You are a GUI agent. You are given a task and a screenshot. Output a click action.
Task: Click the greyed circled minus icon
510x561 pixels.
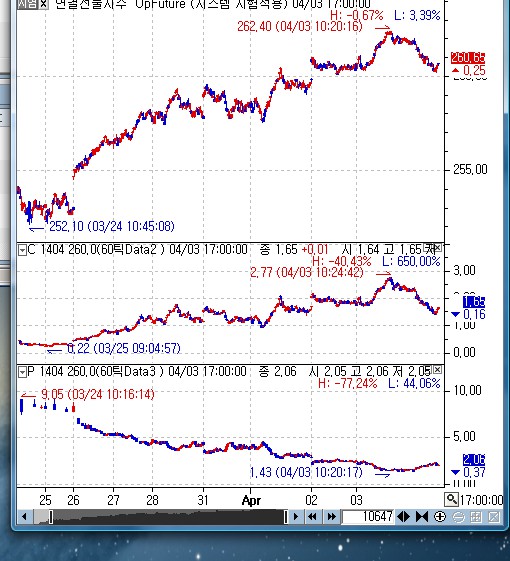[458, 517]
